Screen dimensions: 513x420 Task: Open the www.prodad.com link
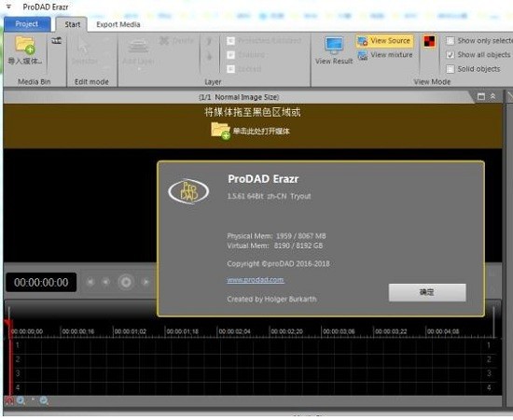[x=256, y=280]
